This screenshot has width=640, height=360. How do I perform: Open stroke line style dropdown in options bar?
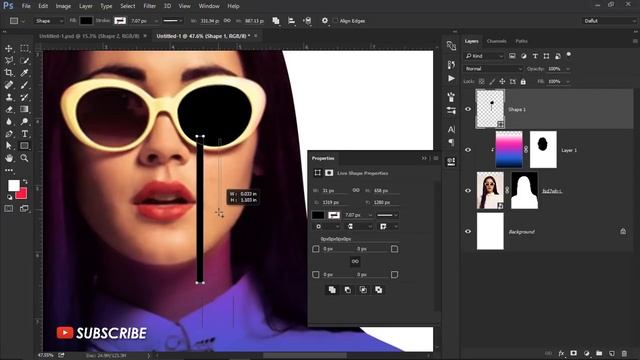(172, 21)
